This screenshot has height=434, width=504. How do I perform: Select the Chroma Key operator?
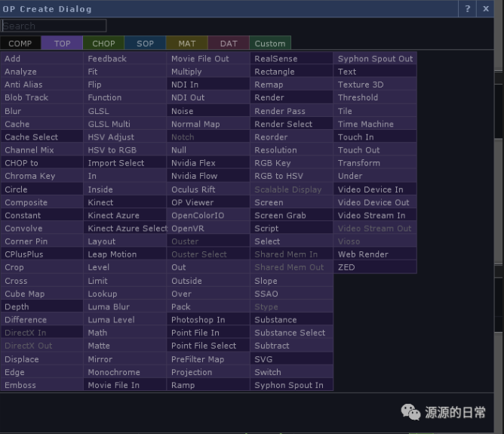41,176
